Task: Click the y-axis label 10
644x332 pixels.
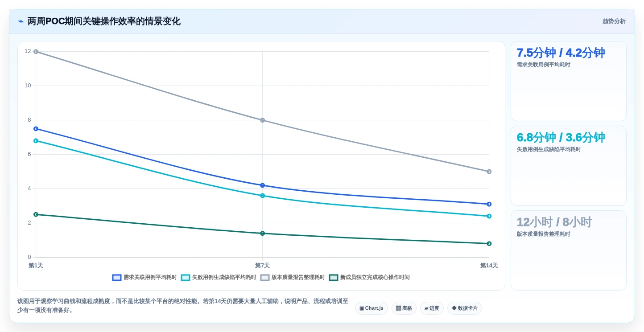Action: (x=28, y=86)
